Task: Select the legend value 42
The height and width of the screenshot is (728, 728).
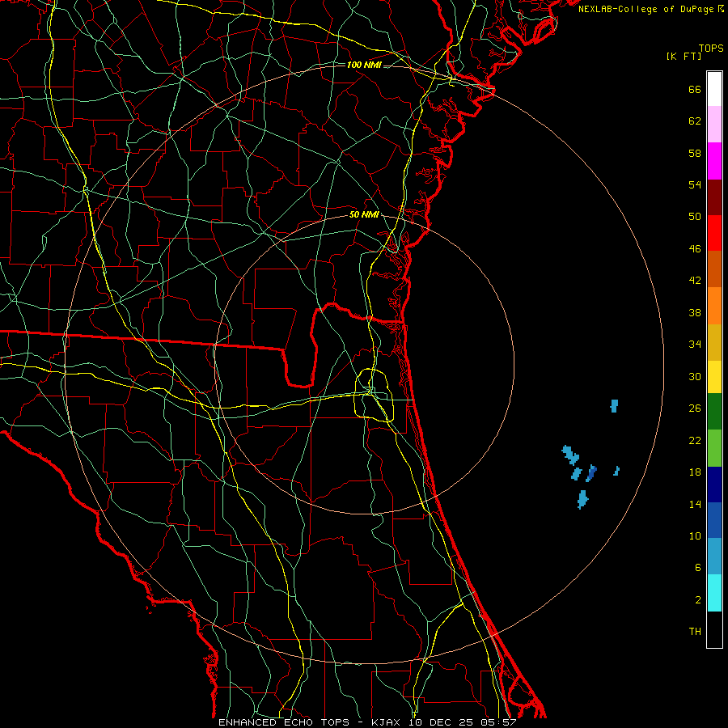Action: pos(695,281)
